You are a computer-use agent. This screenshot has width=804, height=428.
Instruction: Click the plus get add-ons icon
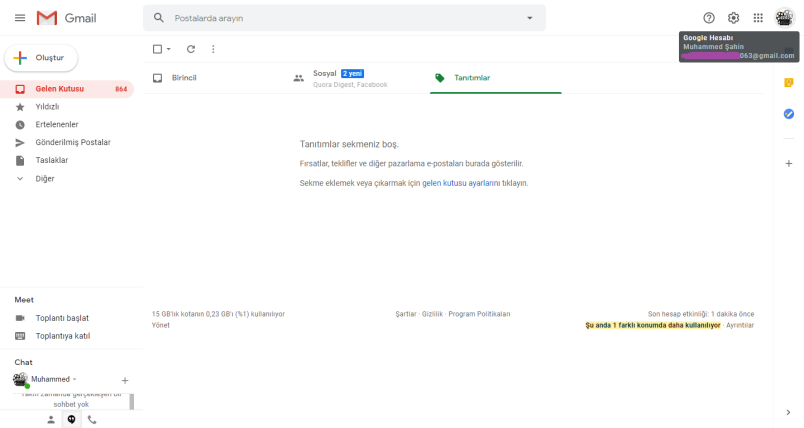tap(789, 164)
